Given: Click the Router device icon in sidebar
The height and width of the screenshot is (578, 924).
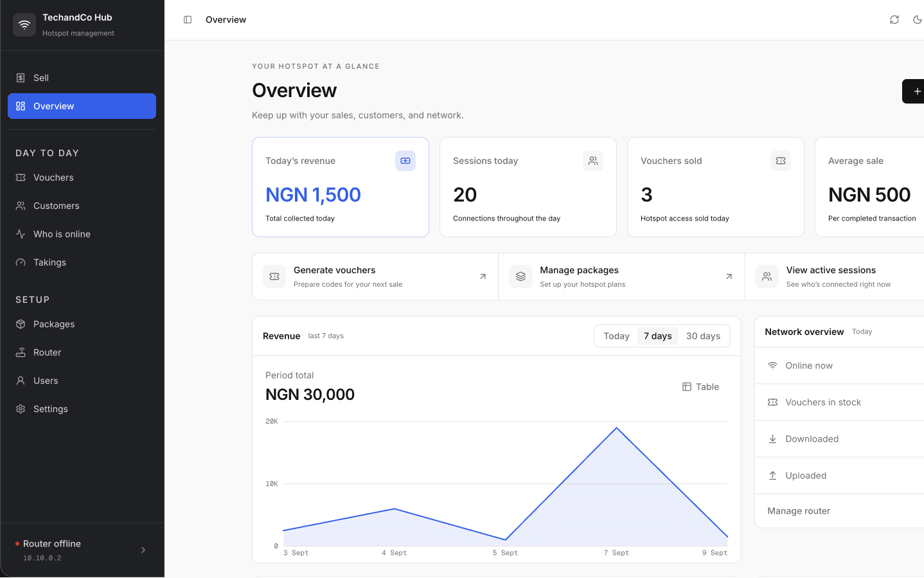Looking at the screenshot, I should click(x=21, y=352).
